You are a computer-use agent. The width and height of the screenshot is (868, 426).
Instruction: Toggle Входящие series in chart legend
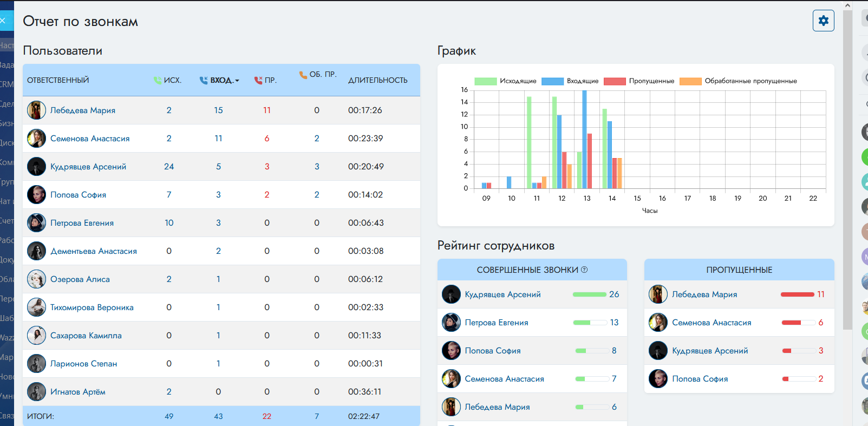coord(552,81)
